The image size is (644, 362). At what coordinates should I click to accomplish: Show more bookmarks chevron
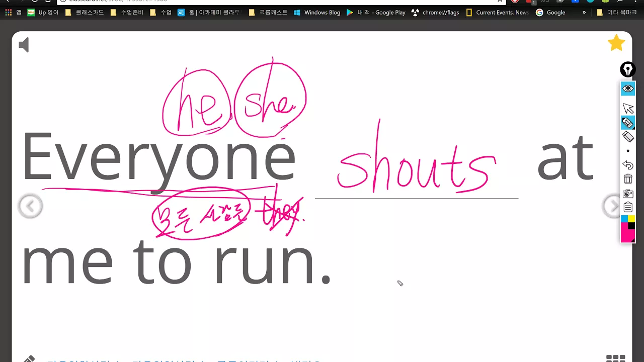584,13
